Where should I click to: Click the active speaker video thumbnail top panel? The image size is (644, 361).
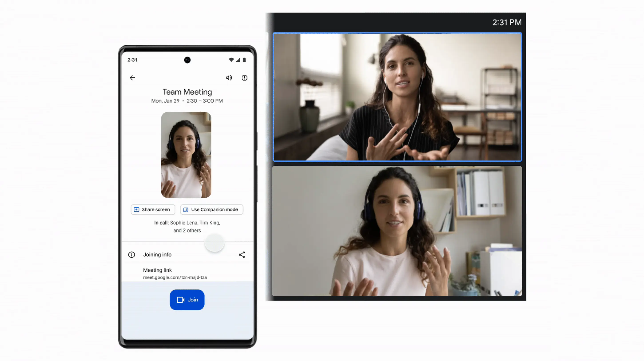click(397, 96)
